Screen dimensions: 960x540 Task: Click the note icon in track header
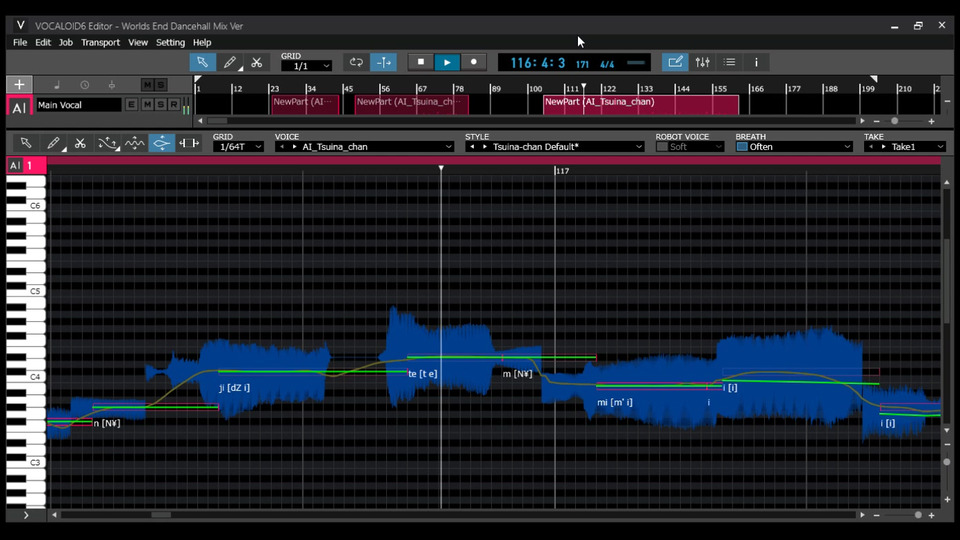[57, 85]
